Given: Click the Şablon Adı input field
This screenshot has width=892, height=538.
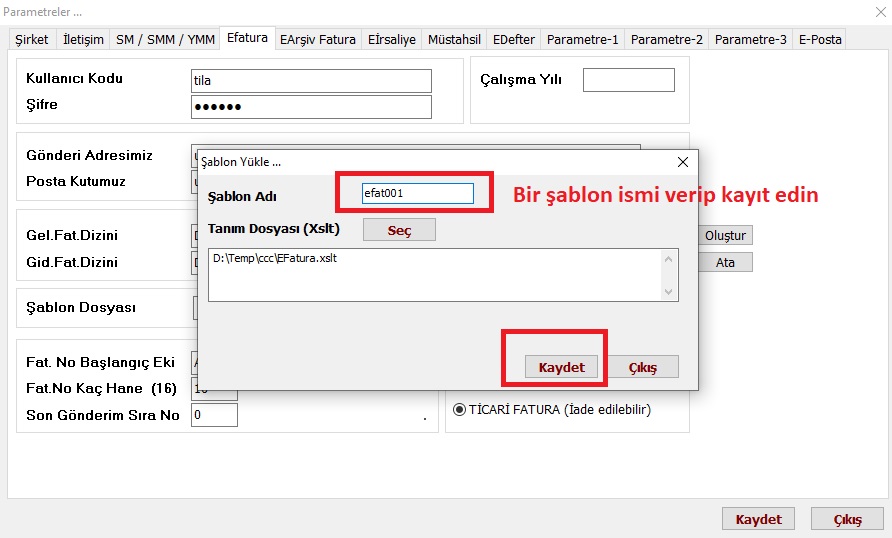Looking at the screenshot, I should click(417, 193).
